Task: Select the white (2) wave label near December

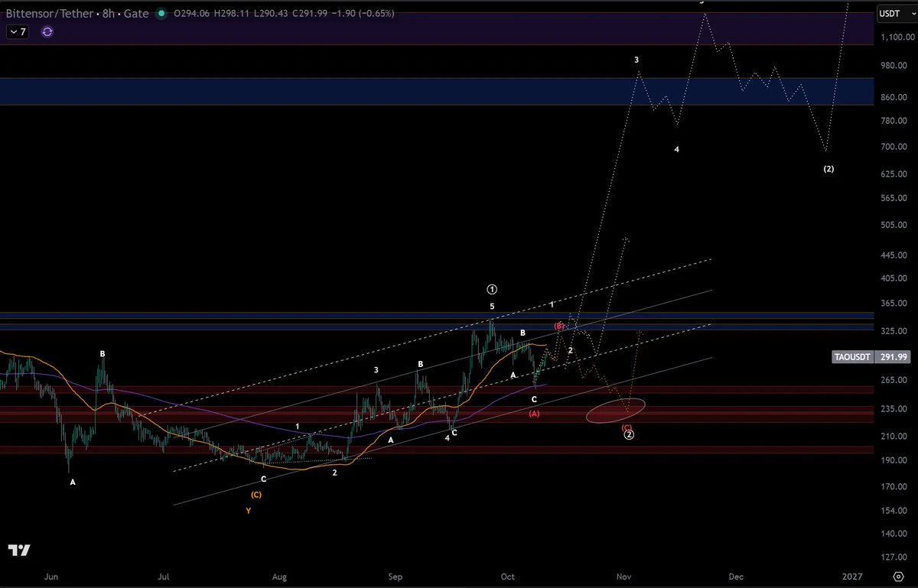Action: (x=828, y=169)
